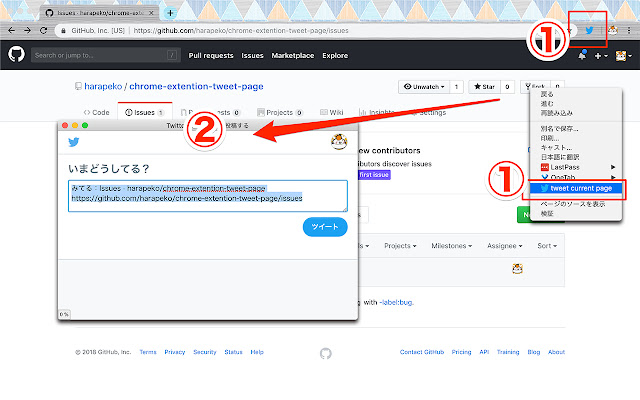Viewport: 640px width, 400px height.
Task: Open Issues in GitHub header
Action: pyautogui.click(x=252, y=56)
